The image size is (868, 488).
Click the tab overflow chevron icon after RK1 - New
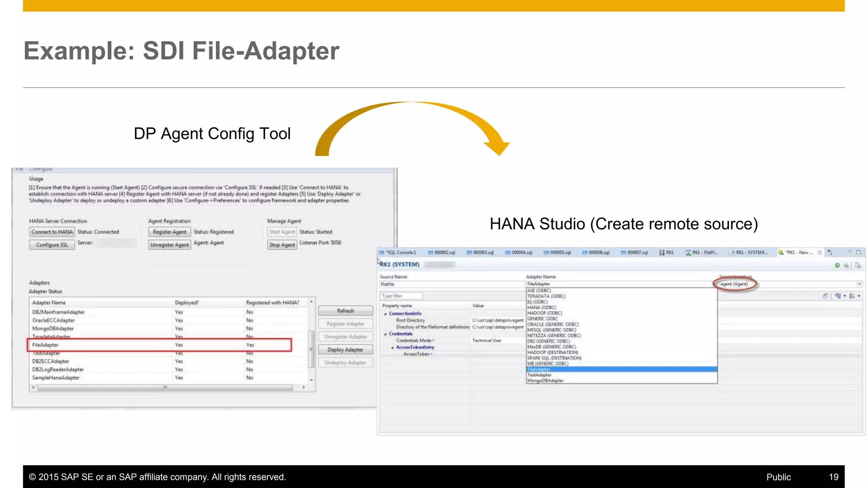[830, 252]
